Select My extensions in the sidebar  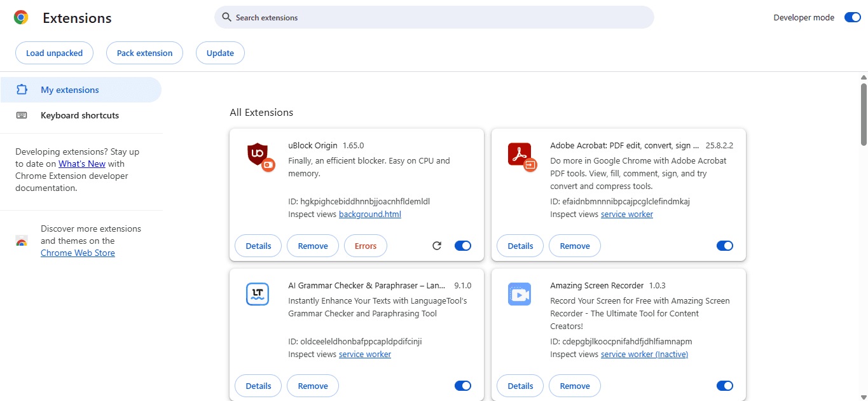click(x=81, y=90)
